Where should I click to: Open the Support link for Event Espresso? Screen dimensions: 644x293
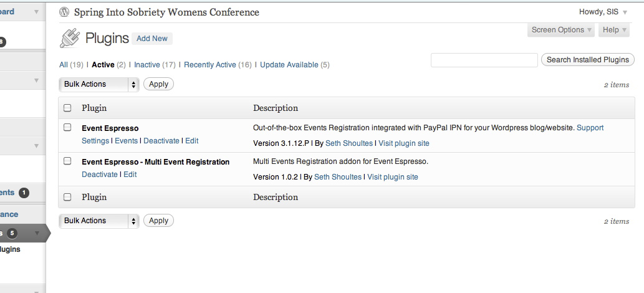tap(590, 128)
